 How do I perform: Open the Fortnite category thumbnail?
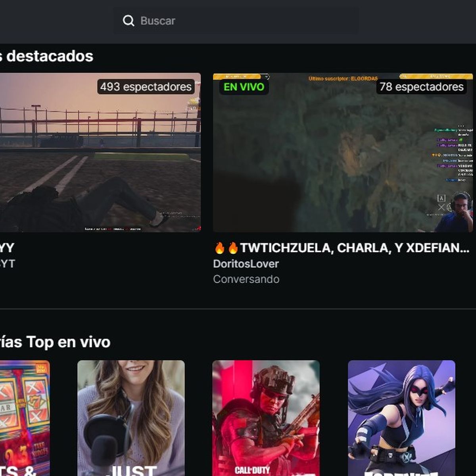[401, 416]
